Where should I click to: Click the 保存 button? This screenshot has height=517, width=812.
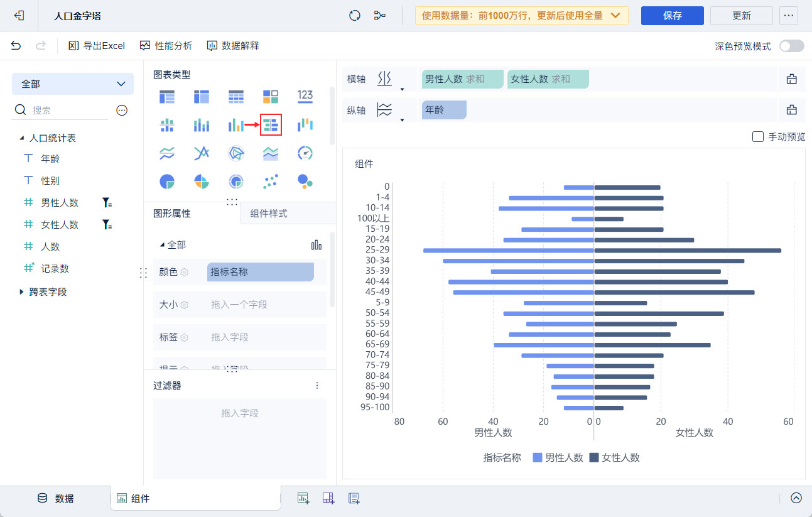click(673, 16)
